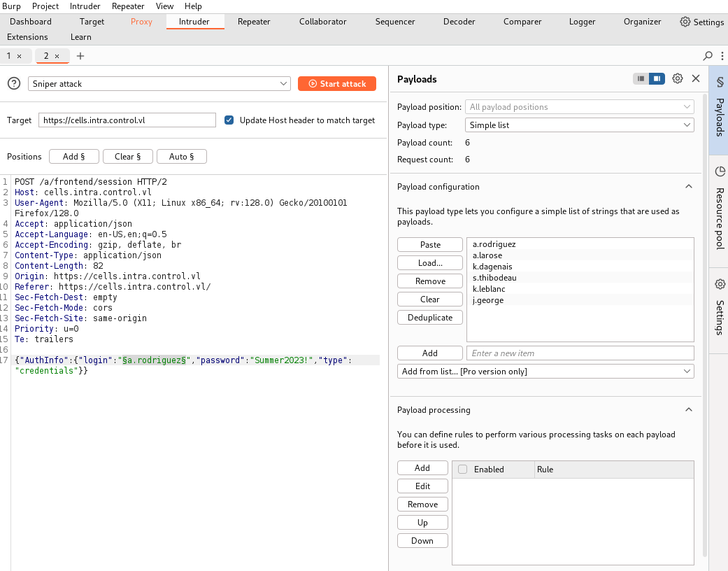The height and width of the screenshot is (571, 728).
Task: Select the j.george payload entry
Action: tap(580, 300)
